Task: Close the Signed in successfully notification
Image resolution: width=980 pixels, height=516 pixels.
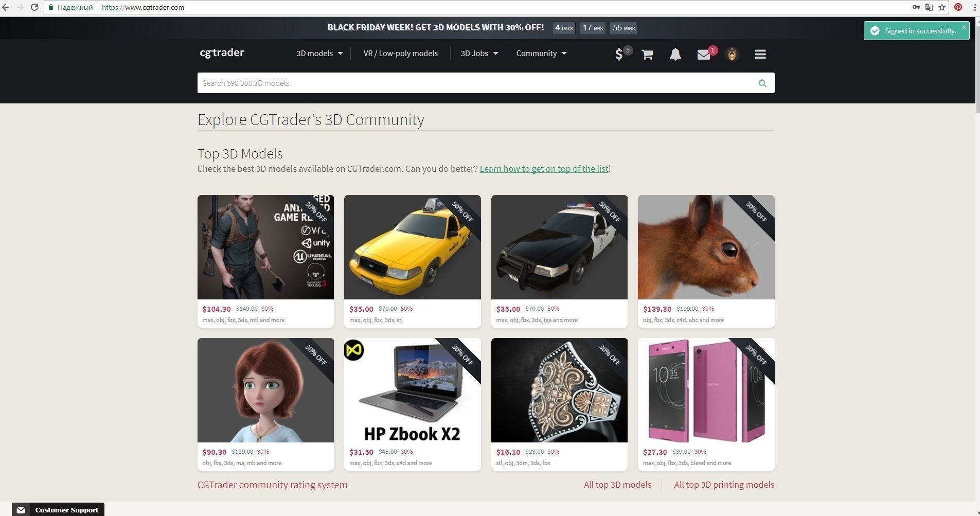Action: point(964,27)
